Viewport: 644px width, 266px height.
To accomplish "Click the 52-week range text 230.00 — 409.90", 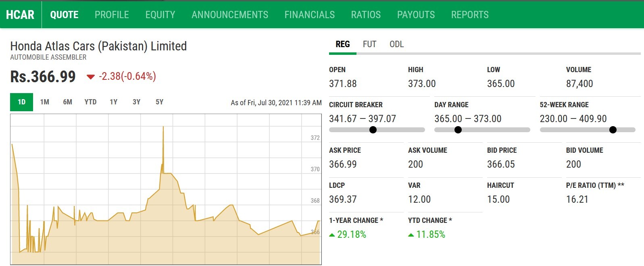I will point(573,119).
